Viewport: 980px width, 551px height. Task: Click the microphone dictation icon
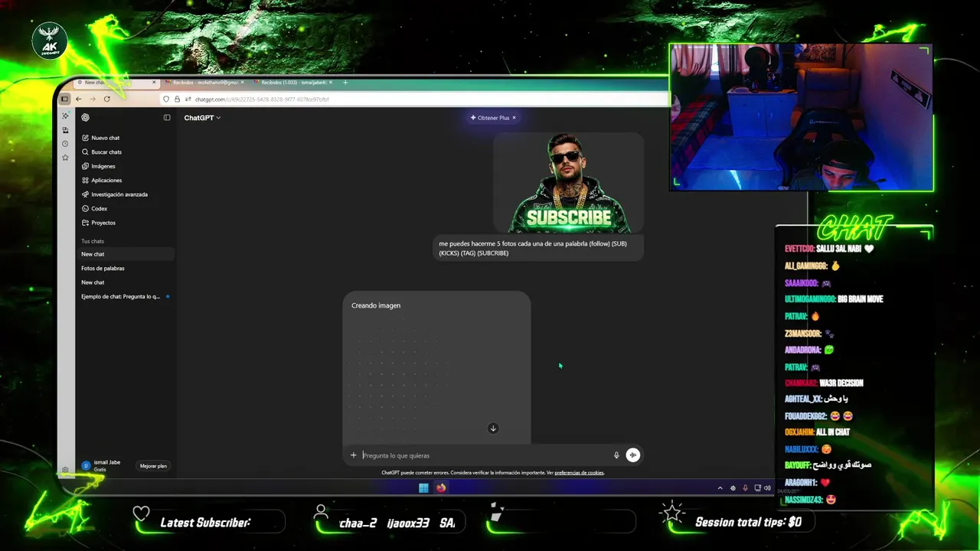pos(616,455)
